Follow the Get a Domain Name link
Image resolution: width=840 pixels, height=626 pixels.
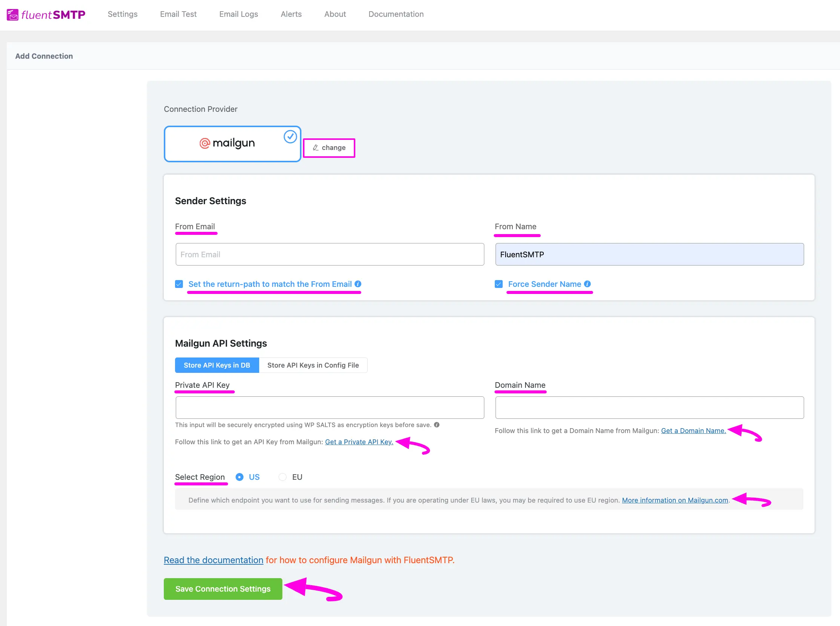tap(693, 430)
